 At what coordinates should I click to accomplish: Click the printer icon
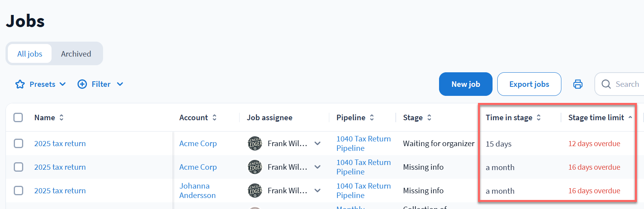click(578, 84)
